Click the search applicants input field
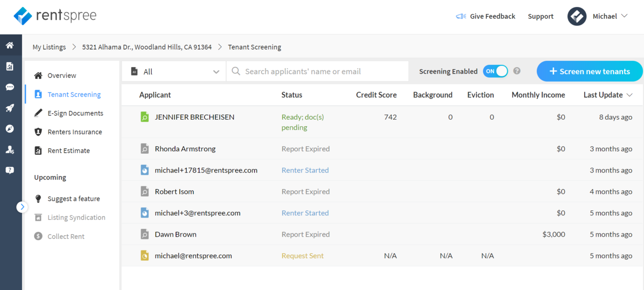 322,71
